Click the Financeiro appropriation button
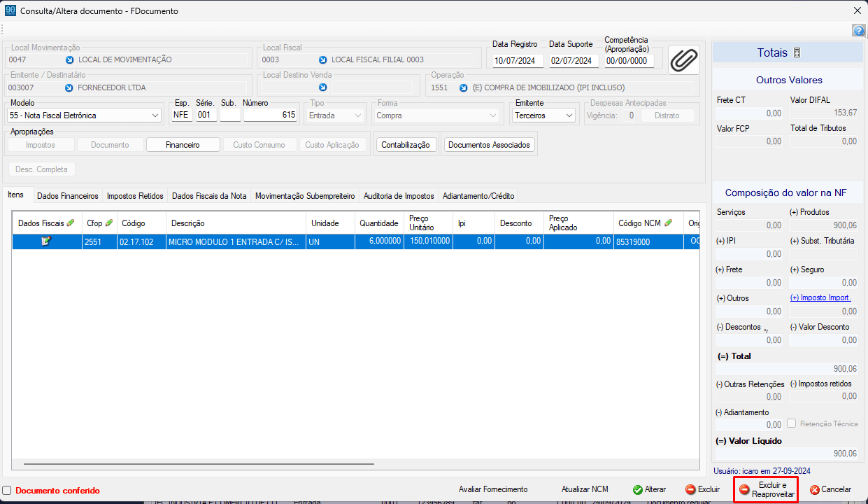The width and height of the screenshot is (868, 504). coord(183,145)
